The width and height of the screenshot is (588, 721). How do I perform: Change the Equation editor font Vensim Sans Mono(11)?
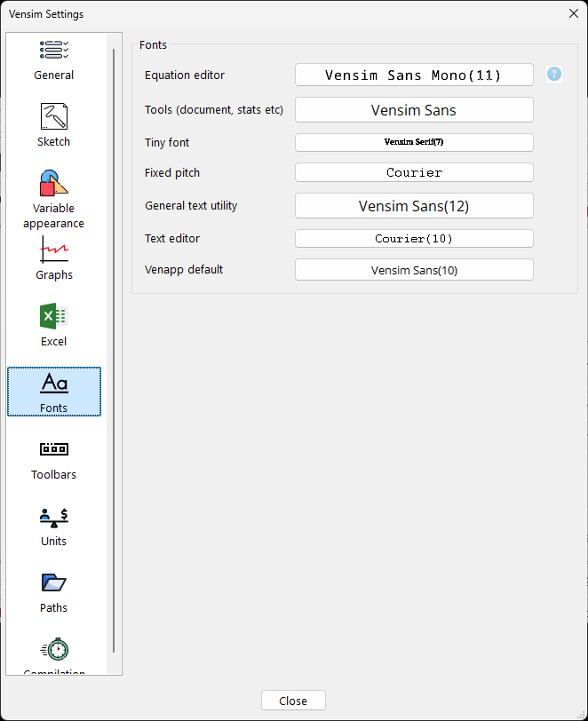click(x=414, y=75)
